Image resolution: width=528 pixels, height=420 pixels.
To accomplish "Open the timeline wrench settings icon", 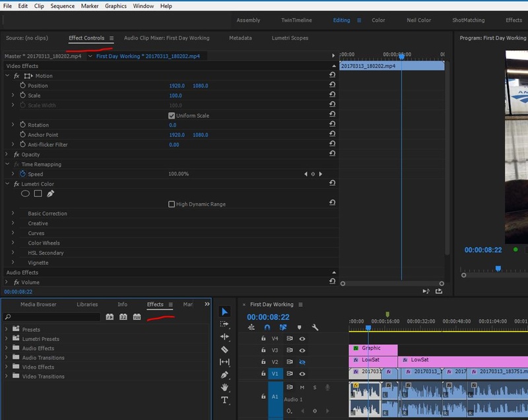I will tap(315, 328).
